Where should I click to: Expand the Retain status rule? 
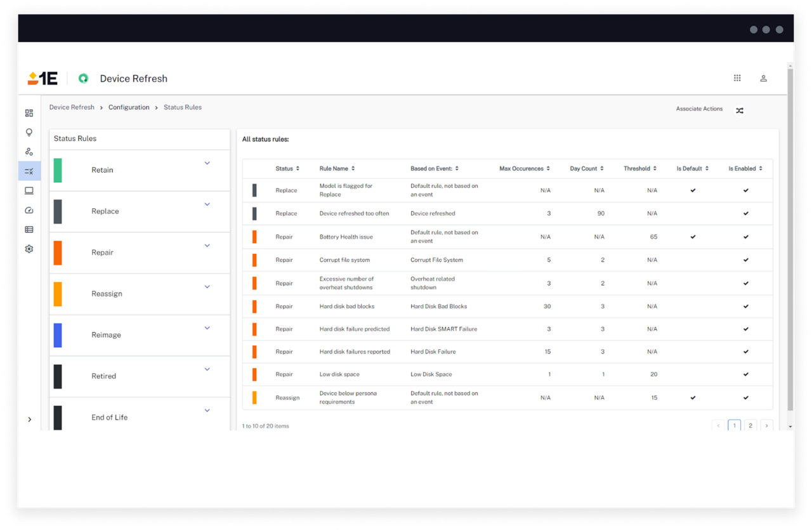click(x=207, y=163)
